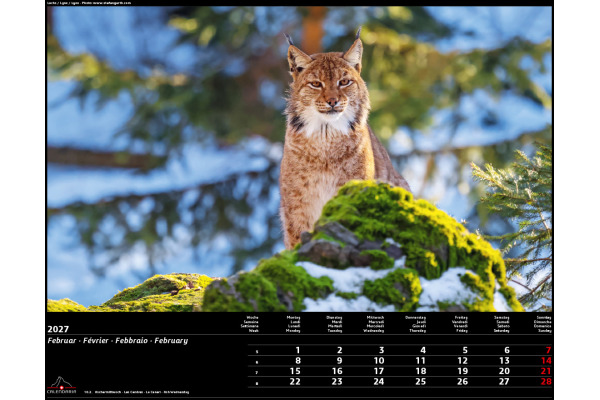Click the photo credit line above the lynx picture
The height and width of the screenshot is (400, 600).
pos(89,3)
